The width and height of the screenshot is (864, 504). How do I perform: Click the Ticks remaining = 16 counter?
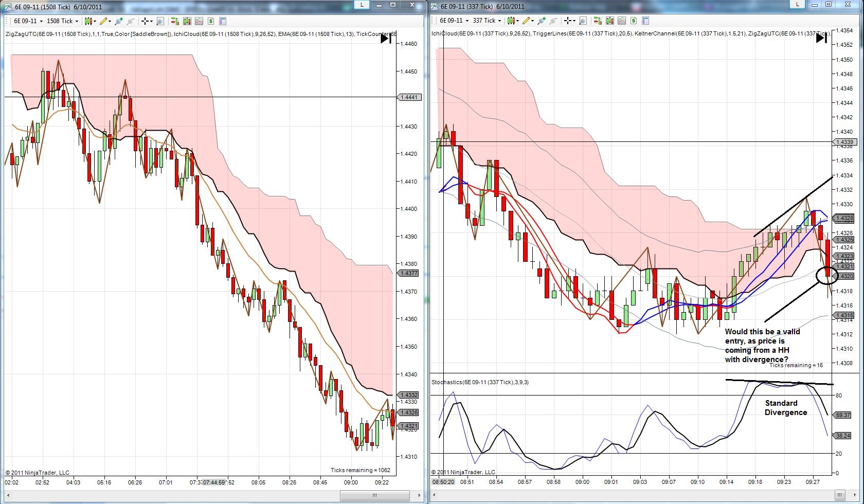[x=796, y=365]
